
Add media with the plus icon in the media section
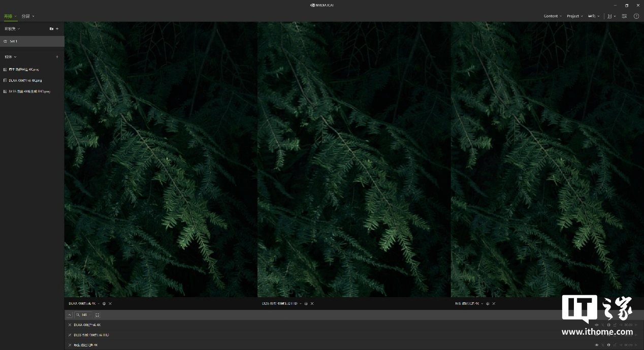click(x=57, y=57)
